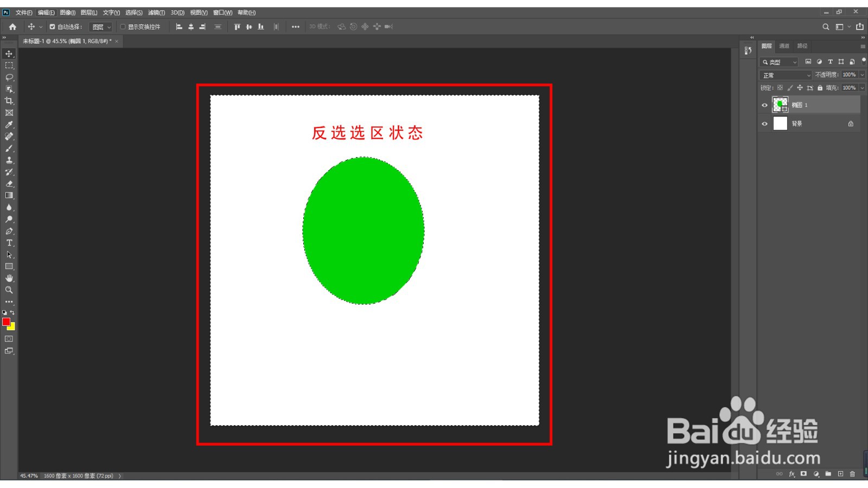
Task: Open the 选择(S) menu
Action: (x=133, y=12)
